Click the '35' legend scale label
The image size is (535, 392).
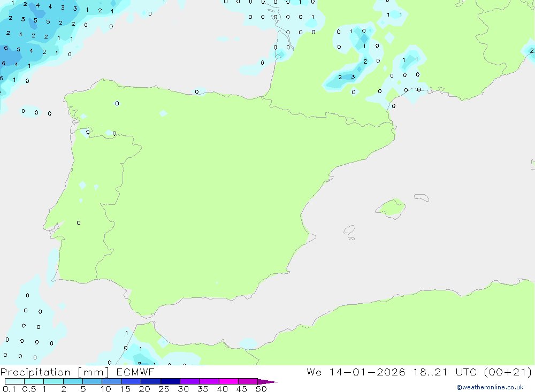pos(203,389)
